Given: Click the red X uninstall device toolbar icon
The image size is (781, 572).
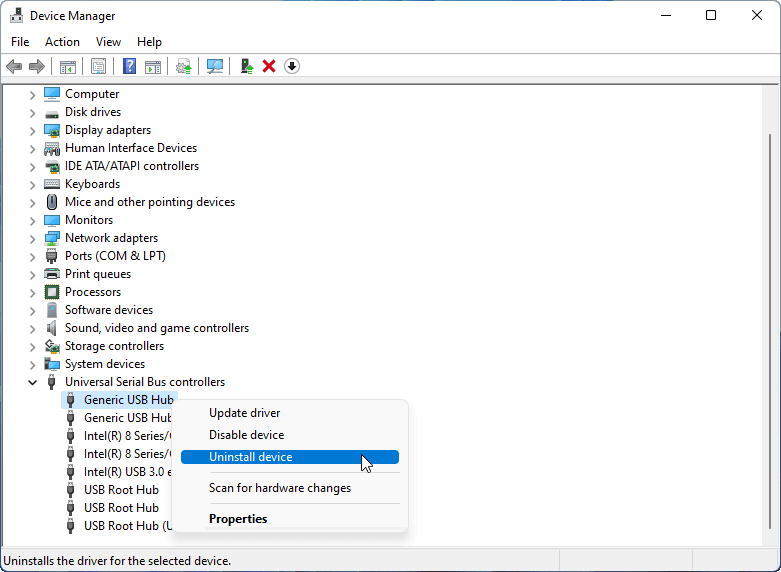Looking at the screenshot, I should 269,66.
